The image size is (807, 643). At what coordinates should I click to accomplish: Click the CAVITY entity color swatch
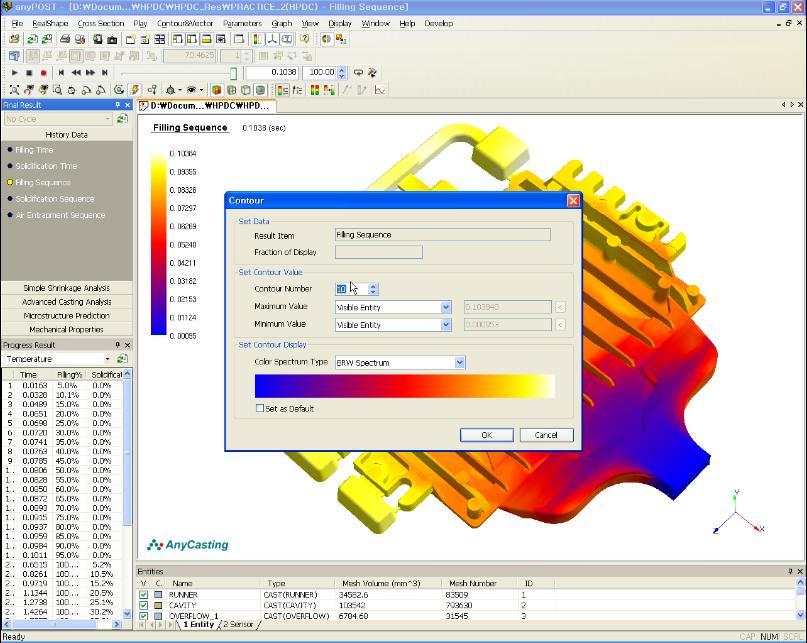click(158, 605)
